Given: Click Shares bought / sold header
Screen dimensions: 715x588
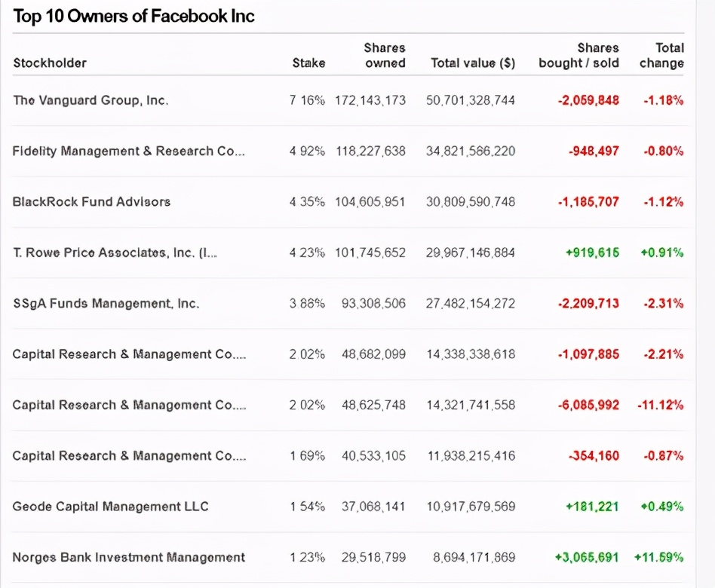Looking at the screenshot, I should click(x=578, y=56).
